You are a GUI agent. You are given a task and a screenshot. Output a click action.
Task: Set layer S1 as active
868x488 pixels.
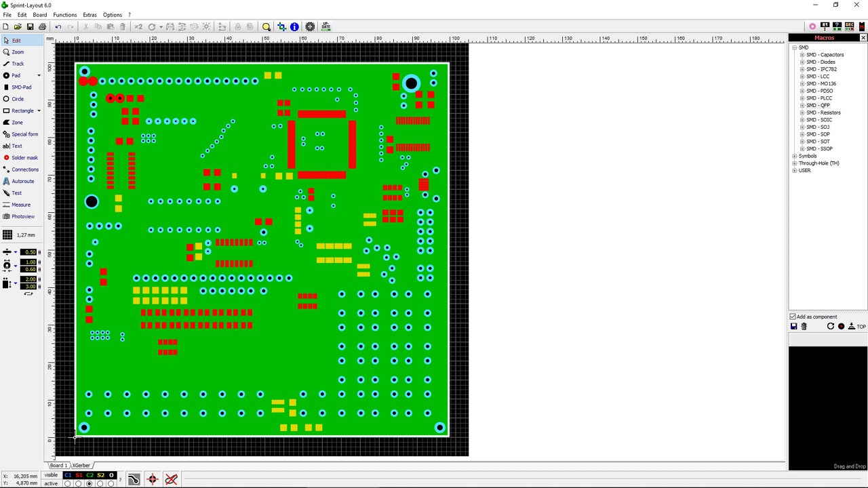pyautogui.click(x=78, y=483)
